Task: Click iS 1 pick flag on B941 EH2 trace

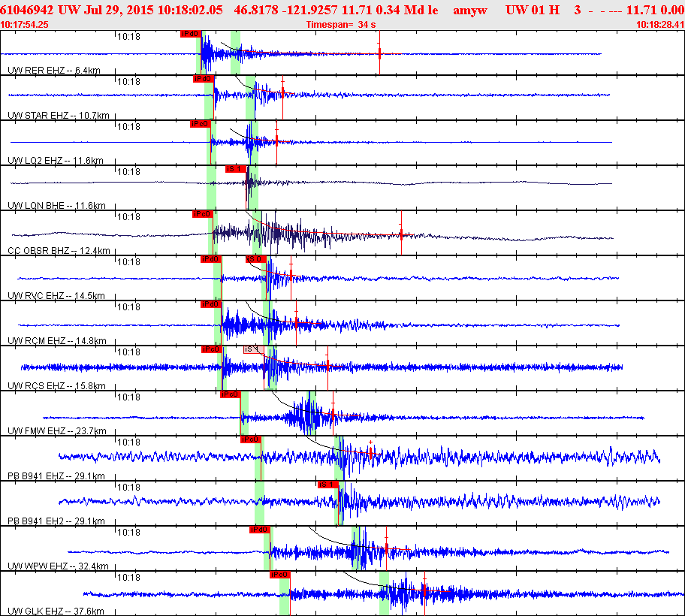Action: point(327,485)
